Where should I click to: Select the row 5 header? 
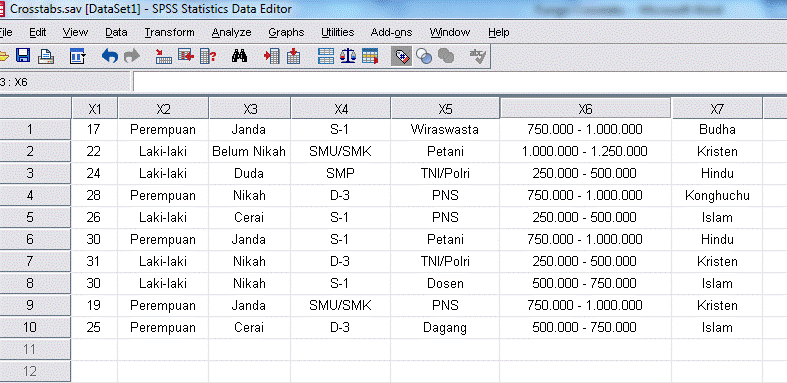[x=35, y=217]
